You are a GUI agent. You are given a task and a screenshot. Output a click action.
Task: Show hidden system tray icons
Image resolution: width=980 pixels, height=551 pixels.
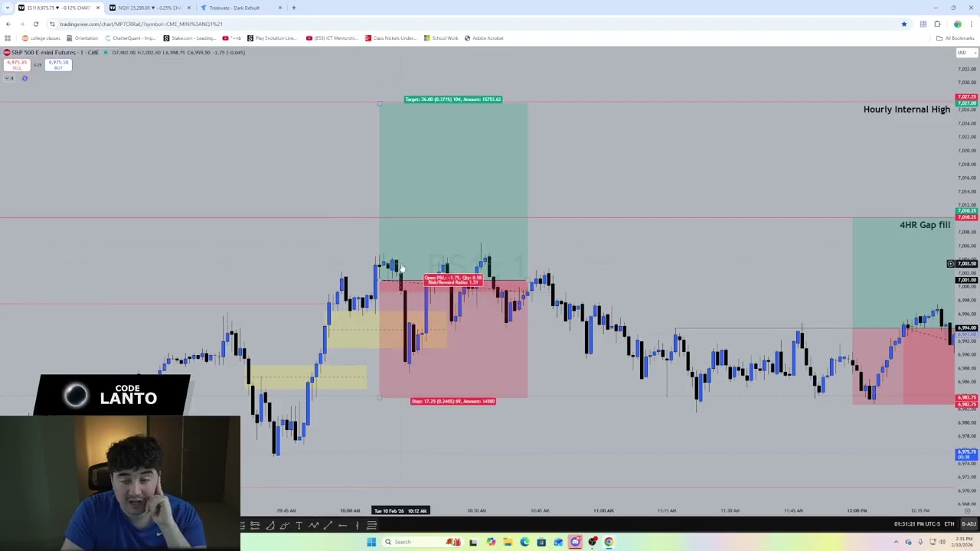pyautogui.click(x=896, y=542)
